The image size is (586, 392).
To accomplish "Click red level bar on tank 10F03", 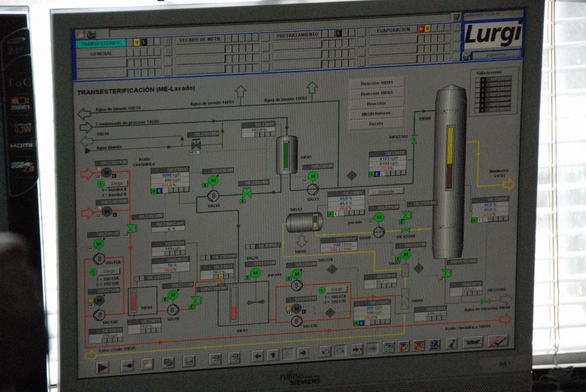I will click(233, 313).
